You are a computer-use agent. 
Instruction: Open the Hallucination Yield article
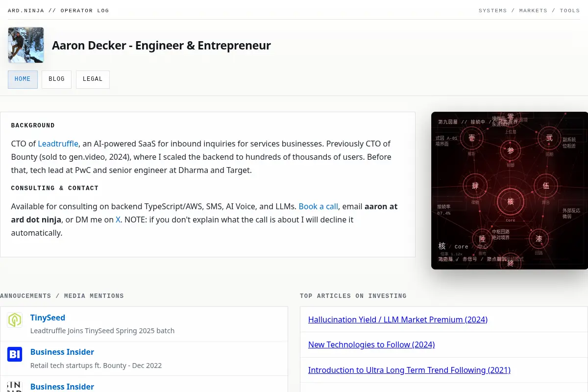tap(398, 319)
